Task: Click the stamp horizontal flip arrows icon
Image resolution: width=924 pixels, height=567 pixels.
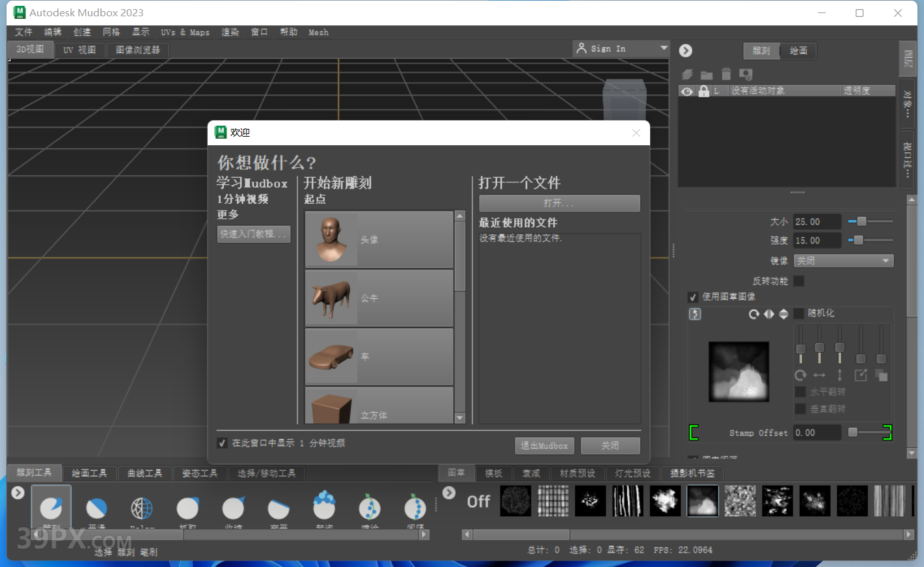Action: pos(769,314)
